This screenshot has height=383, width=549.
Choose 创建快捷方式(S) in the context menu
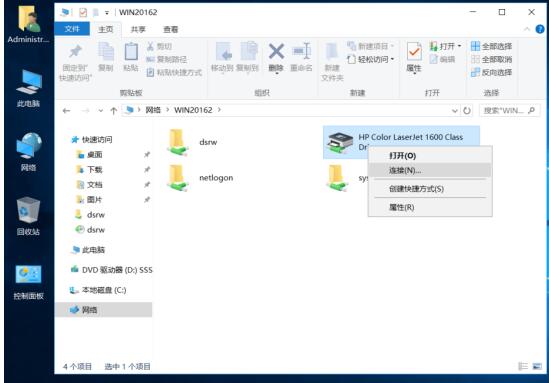point(430,189)
